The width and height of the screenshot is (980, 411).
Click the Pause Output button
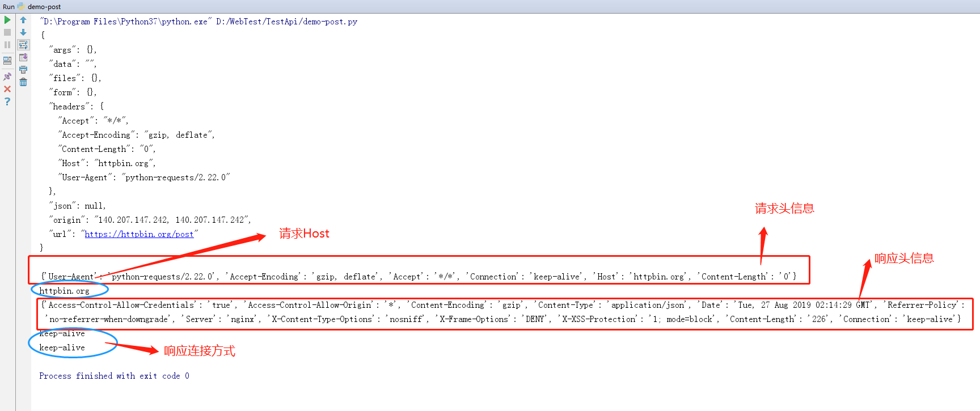pos(7,45)
